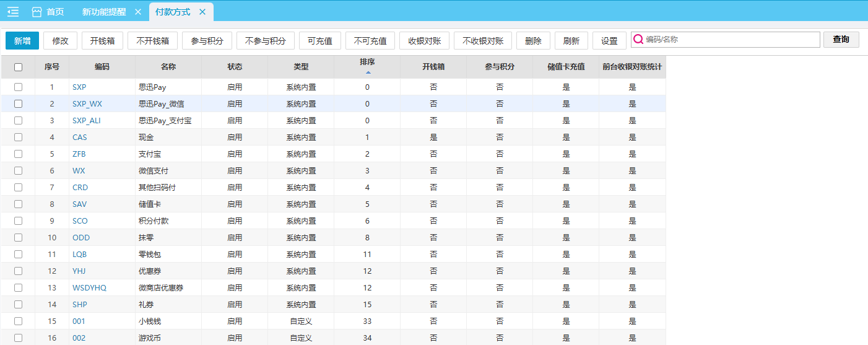This screenshot has width=868, height=345.
Task: Close the 新功能提醒 tab
Action: pyautogui.click(x=137, y=12)
